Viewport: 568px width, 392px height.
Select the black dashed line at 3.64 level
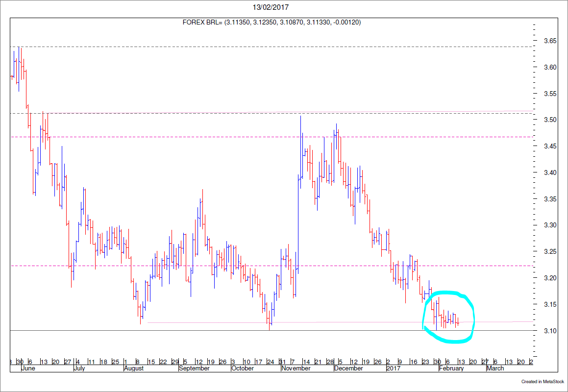(272, 47)
